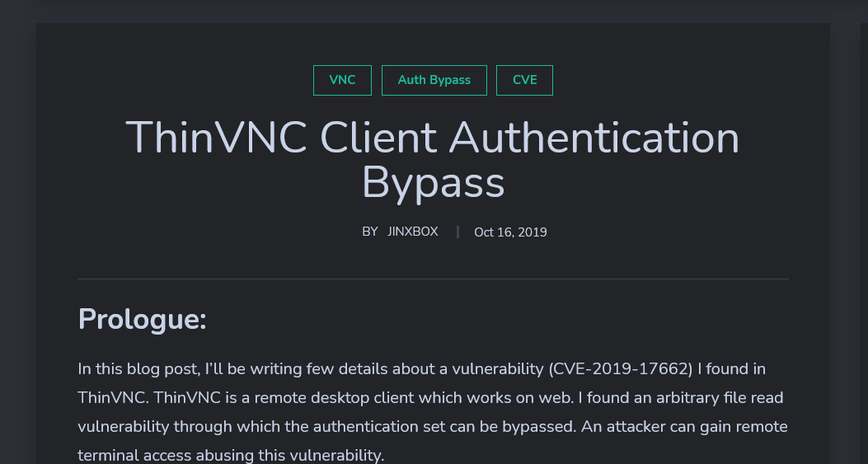Image resolution: width=868 pixels, height=464 pixels.
Task: Open the JINXBOX author link
Action: pyautogui.click(x=412, y=232)
